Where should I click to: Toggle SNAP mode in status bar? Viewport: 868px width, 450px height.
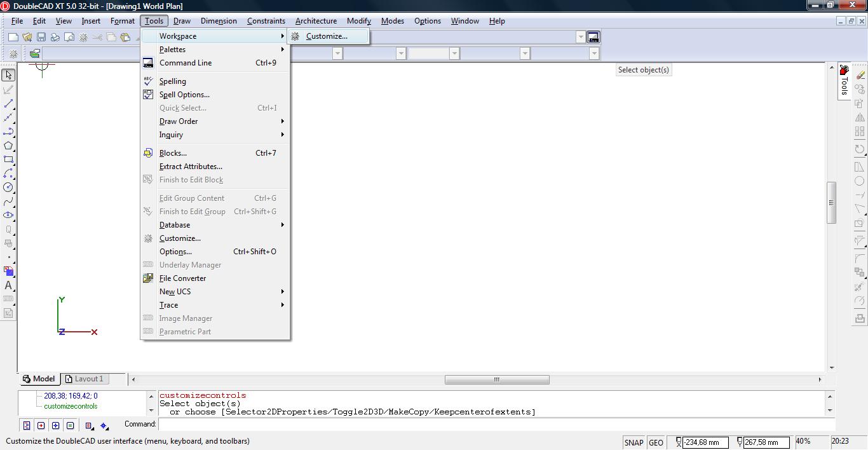pyautogui.click(x=634, y=442)
